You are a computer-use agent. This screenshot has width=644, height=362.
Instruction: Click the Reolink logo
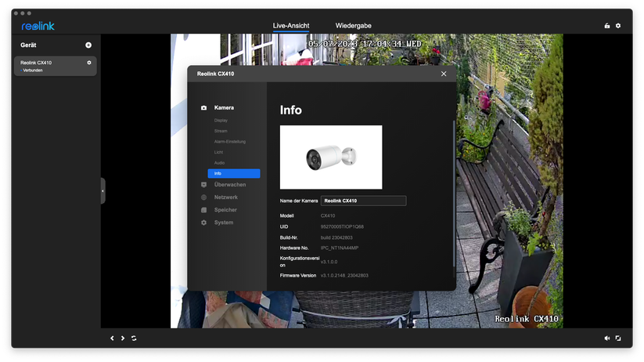coord(38,26)
